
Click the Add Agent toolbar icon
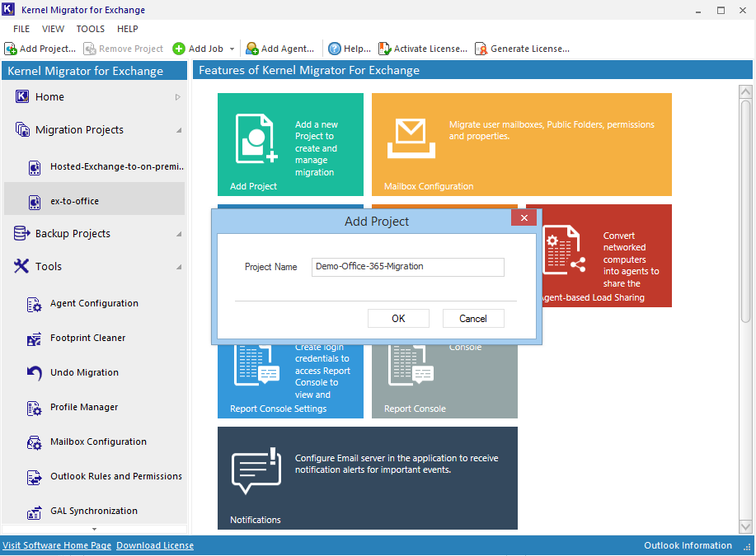pyautogui.click(x=251, y=49)
